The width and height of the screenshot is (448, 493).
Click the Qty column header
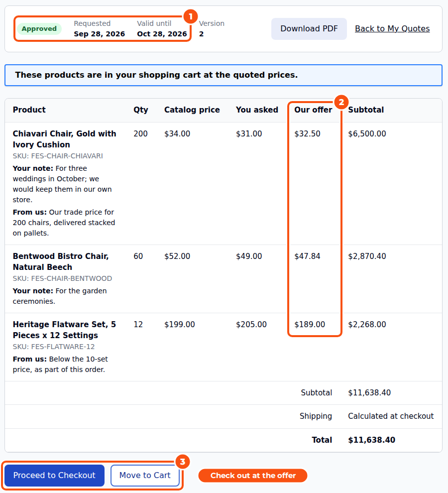(140, 110)
